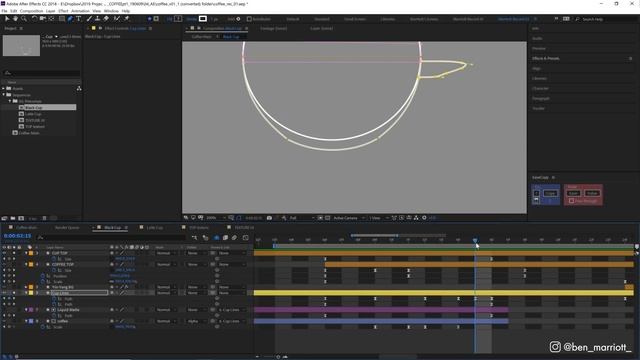
Task: Select the Pen tool
Action: (x=70, y=19)
